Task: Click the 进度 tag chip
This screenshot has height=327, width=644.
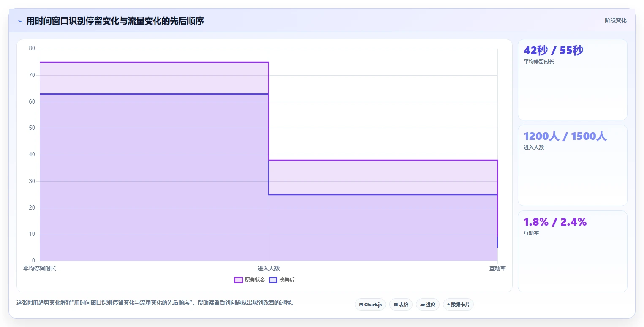Action: tap(427, 305)
